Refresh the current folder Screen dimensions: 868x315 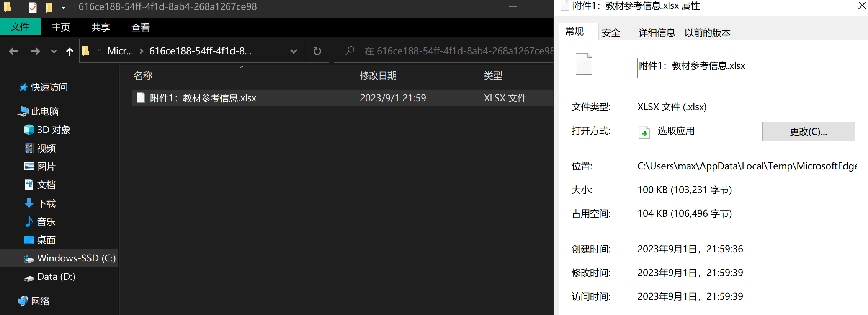pos(317,51)
